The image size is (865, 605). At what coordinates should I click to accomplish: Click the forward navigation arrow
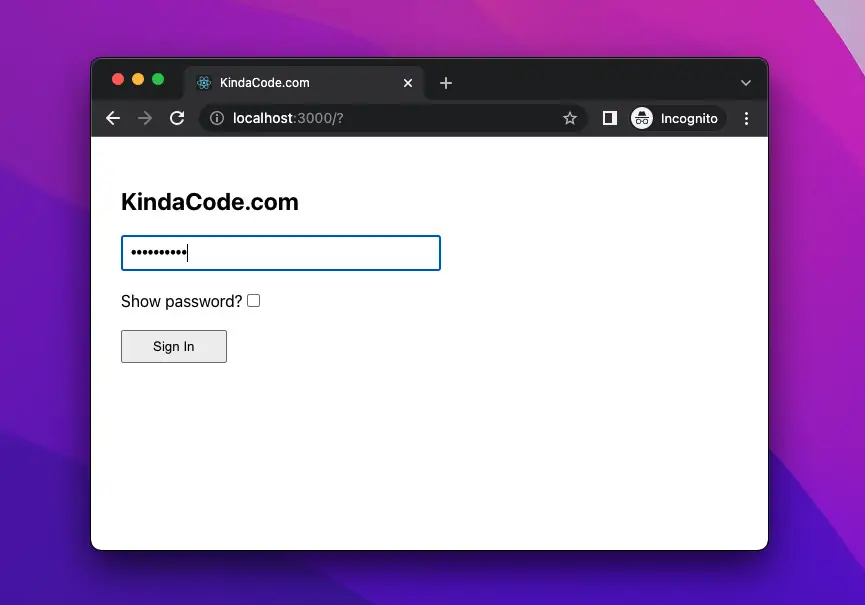click(x=145, y=118)
